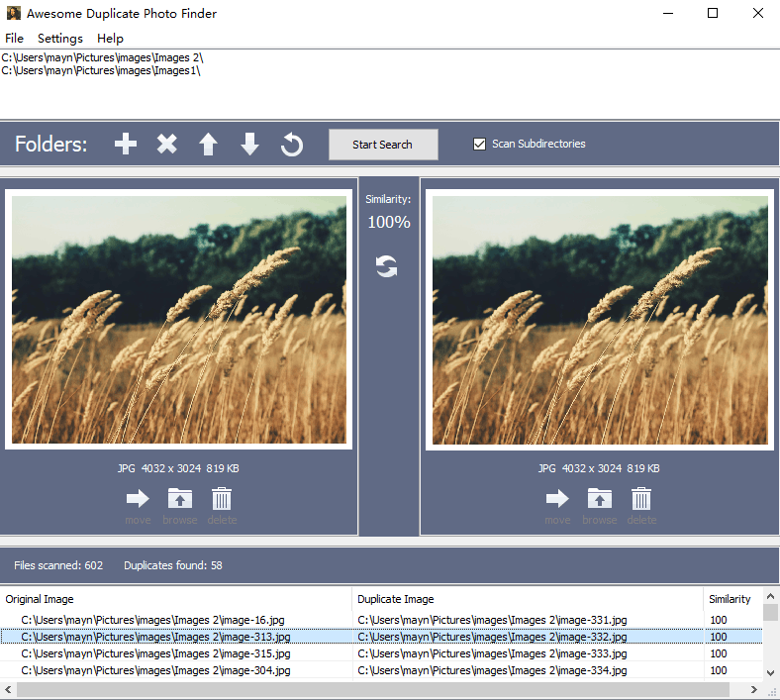
Task: Click the application icon in title bar
Action: click(x=14, y=13)
